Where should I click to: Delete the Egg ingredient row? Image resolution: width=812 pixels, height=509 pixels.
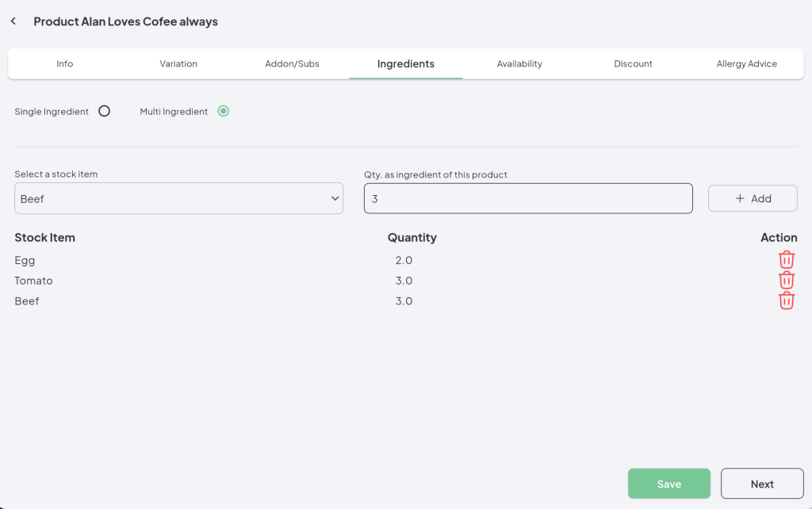click(786, 259)
